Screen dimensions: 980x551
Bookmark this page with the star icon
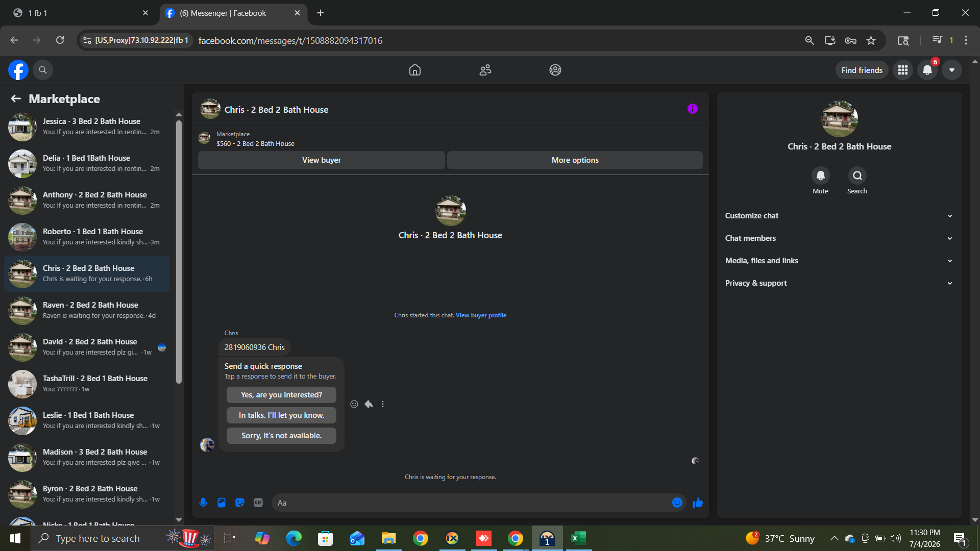click(x=871, y=40)
